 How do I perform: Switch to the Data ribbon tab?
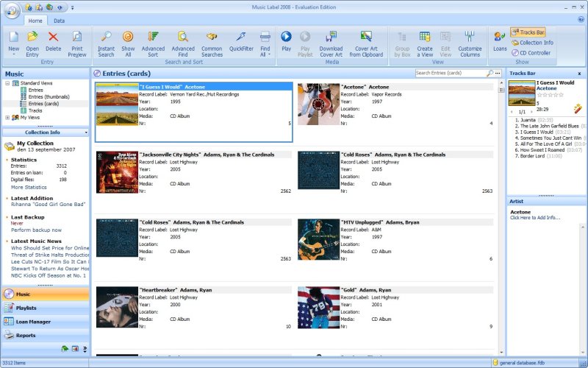pyautogui.click(x=59, y=21)
